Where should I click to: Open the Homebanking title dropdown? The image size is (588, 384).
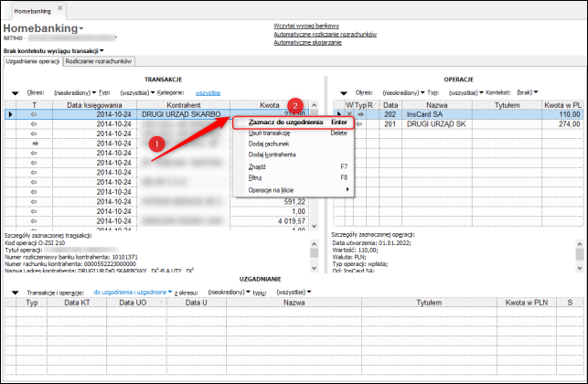coord(81,29)
